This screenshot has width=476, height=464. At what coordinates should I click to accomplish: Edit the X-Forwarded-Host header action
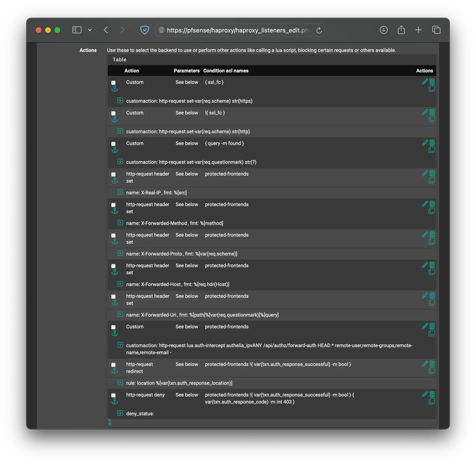pos(424,264)
